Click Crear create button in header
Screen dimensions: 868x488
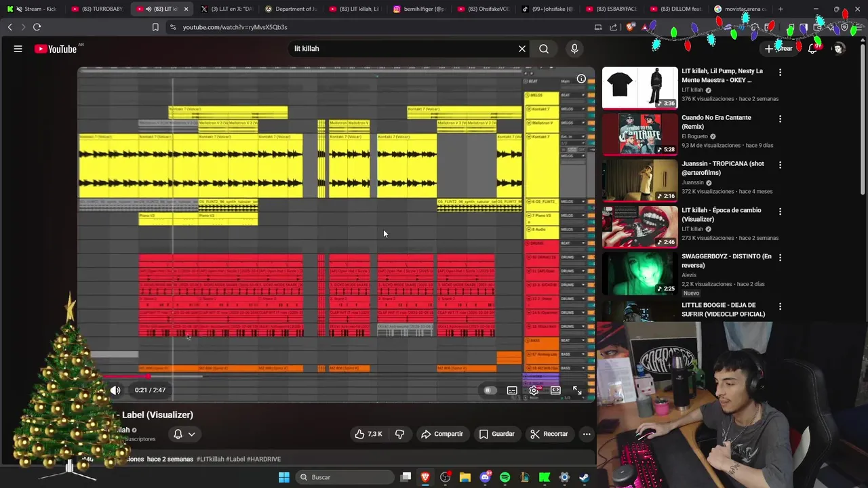coord(778,49)
